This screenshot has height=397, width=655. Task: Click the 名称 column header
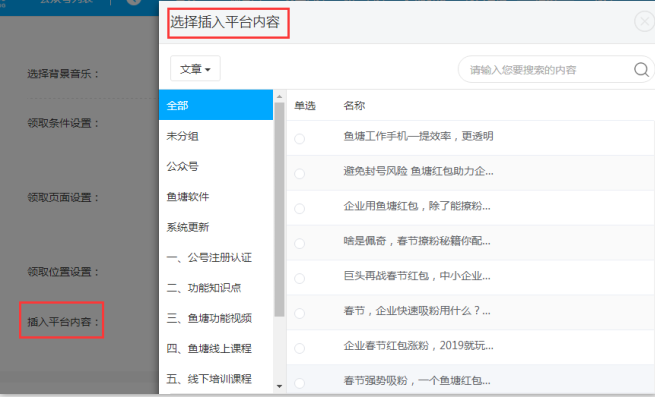pyautogui.click(x=354, y=105)
